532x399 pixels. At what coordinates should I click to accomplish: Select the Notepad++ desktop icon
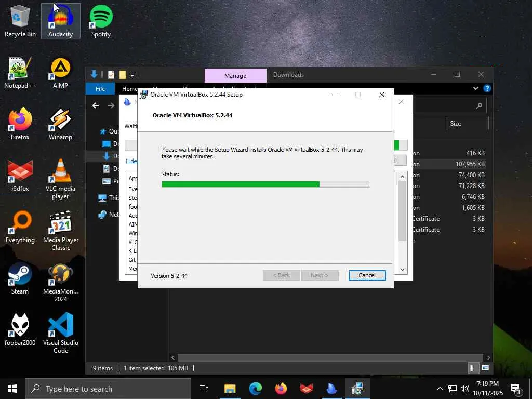pos(20,73)
